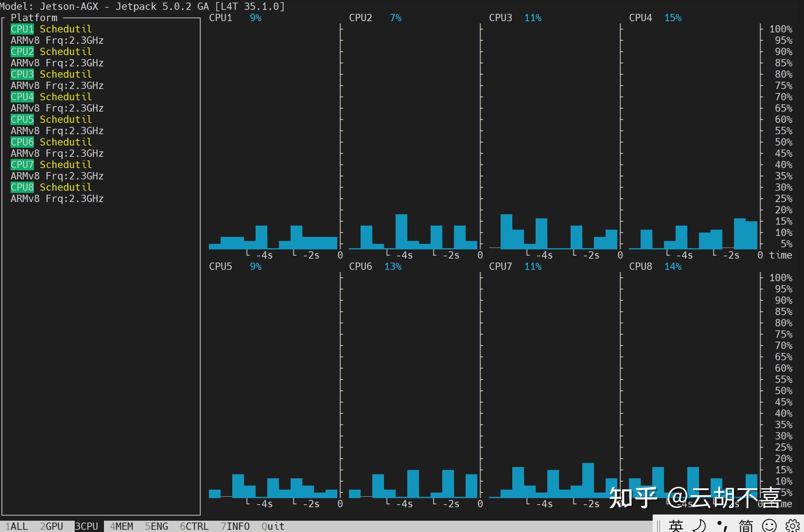Click the green CPU1 label
The height and width of the screenshot is (532, 804).
click(22, 29)
